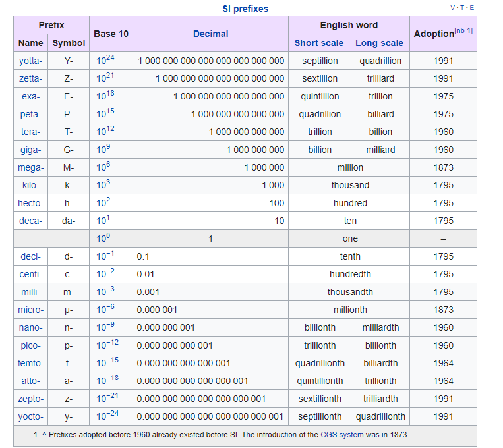This screenshot has height=448, width=503.
Task: Open the kilo- prefix link
Action: pyautogui.click(x=31, y=185)
